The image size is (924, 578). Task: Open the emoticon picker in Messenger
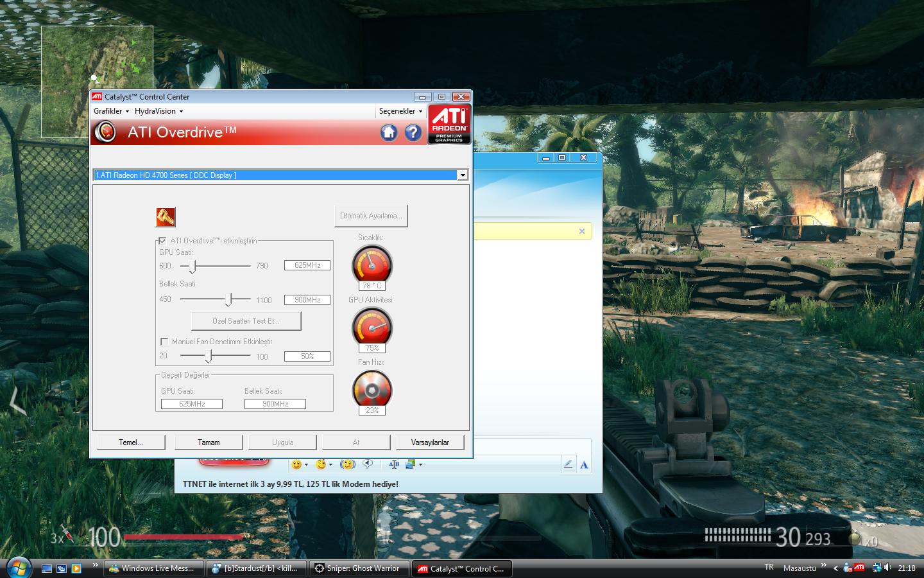(296, 464)
